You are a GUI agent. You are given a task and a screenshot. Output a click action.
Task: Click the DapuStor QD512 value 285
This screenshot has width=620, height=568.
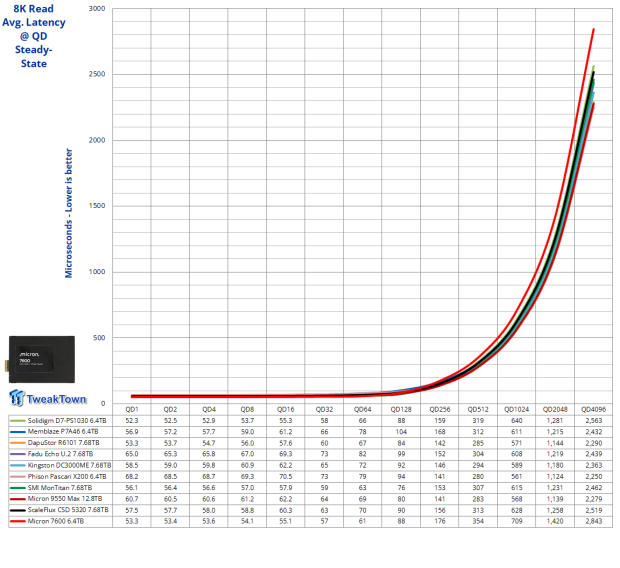point(478,443)
